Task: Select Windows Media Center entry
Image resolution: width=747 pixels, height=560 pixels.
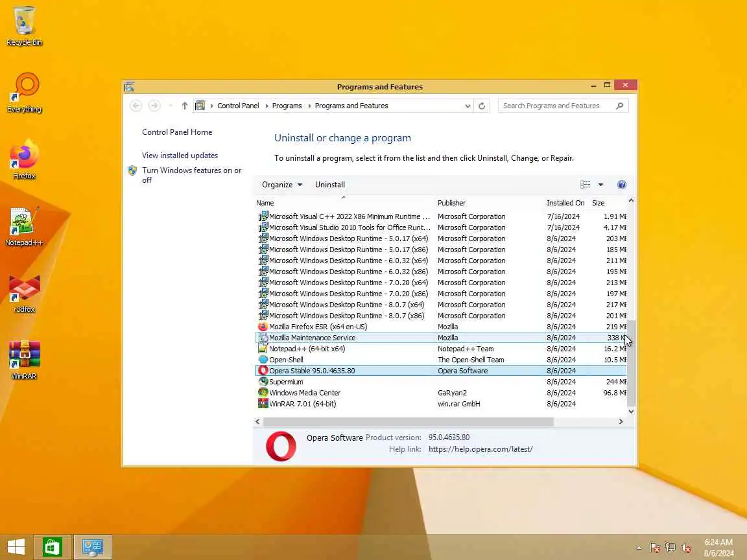Action: tap(441, 393)
